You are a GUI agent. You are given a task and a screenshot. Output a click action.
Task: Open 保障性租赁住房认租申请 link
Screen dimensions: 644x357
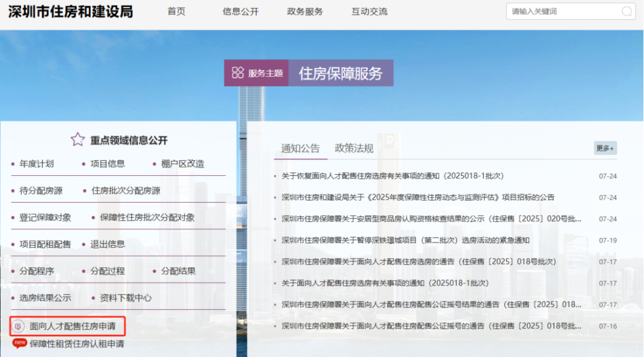(77, 344)
